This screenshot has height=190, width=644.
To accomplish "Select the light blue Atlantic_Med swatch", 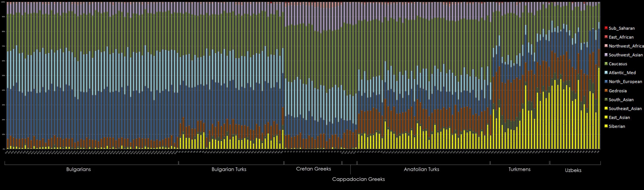I will tap(606, 72).
